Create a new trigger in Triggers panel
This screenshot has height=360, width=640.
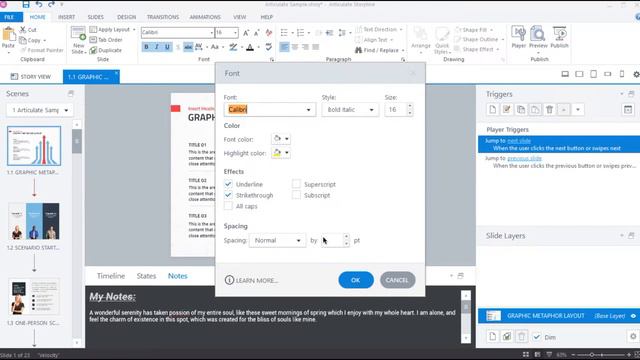(493, 109)
